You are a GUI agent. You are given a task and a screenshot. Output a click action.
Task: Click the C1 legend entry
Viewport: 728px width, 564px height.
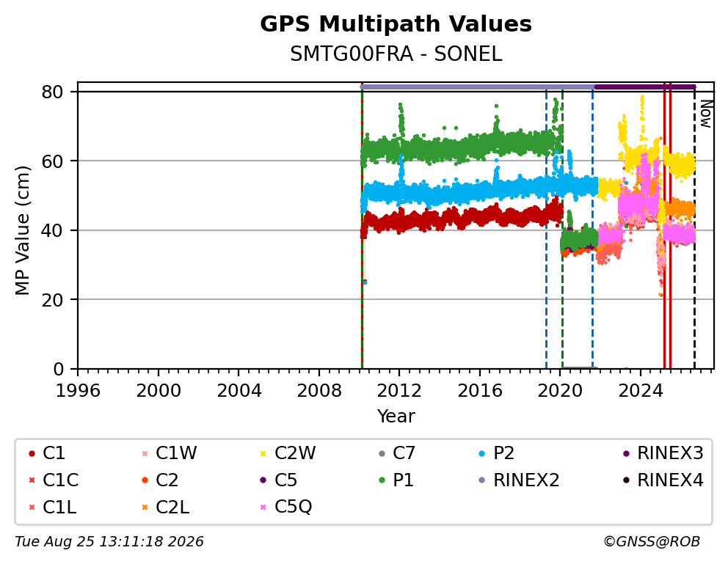coord(47,453)
